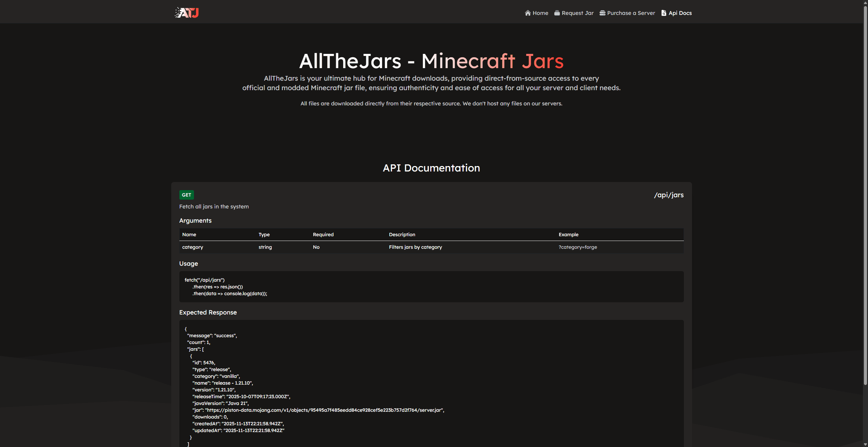This screenshot has width=868, height=447.
Task: Click the green GET method badge
Action: point(186,195)
